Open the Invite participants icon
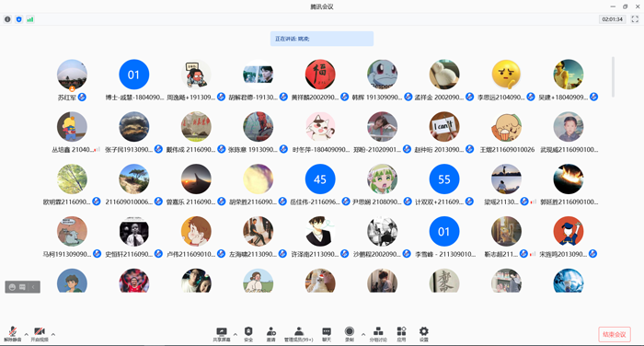Image resolution: width=644 pixels, height=346 pixels. (271, 334)
